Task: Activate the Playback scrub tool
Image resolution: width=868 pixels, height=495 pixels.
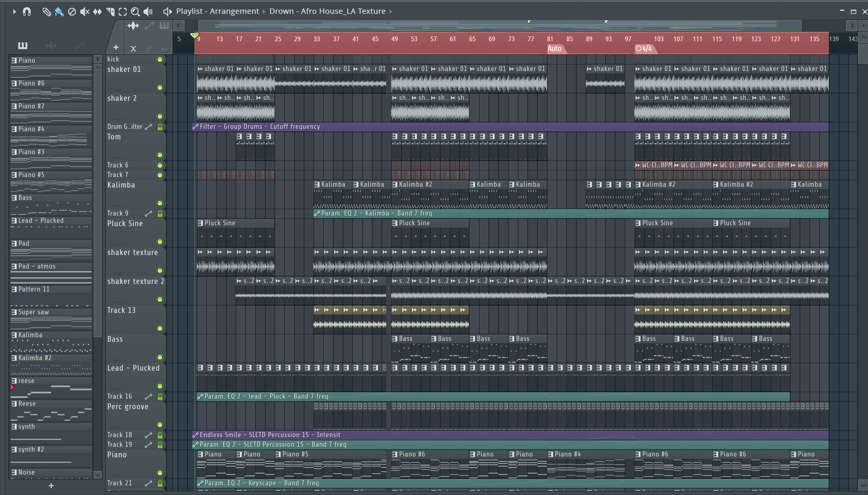Action: (148, 11)
